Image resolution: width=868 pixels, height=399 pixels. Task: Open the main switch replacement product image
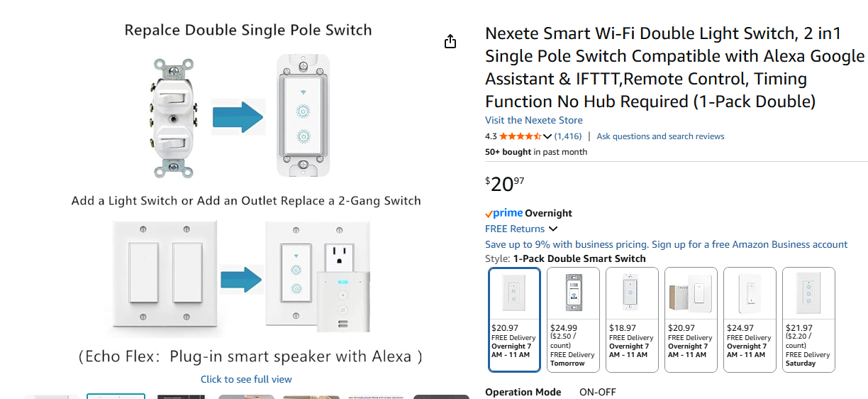[x=246, y=192]
